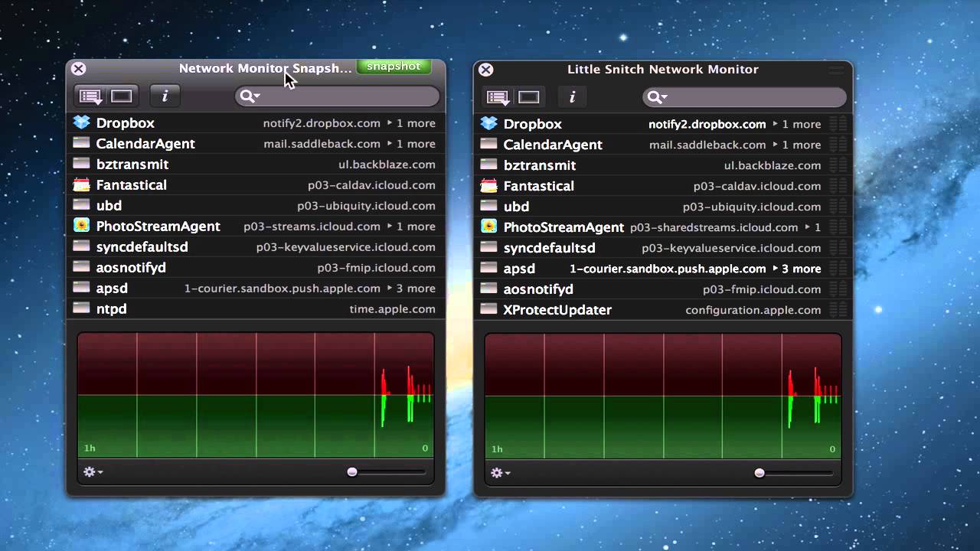Close the Network Monitor Snapshot window
Screen dimensions: 980x551
click(78, 68)
